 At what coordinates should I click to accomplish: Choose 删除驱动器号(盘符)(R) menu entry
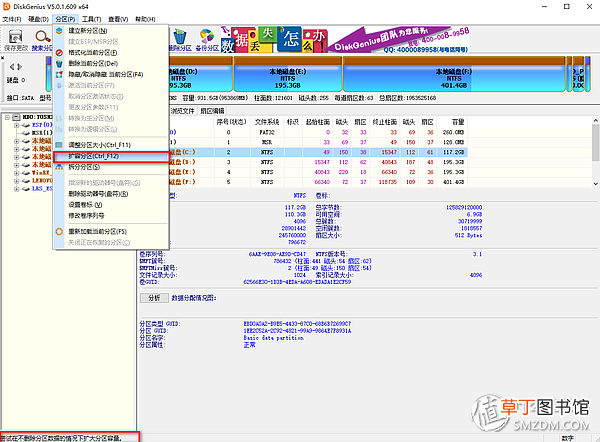tap(111, 194)
